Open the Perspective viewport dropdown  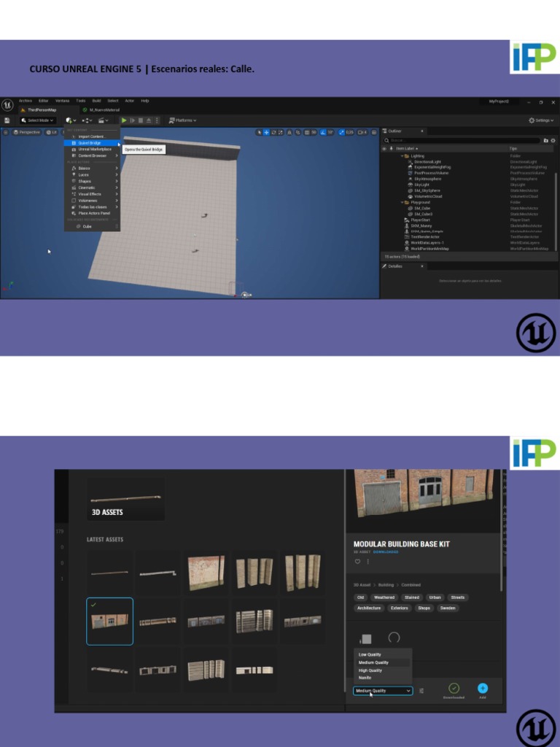(27, 133)
